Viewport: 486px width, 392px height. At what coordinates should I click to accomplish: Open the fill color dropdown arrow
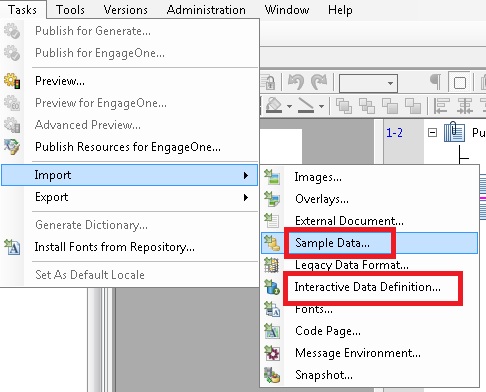(x=289, y=107)
